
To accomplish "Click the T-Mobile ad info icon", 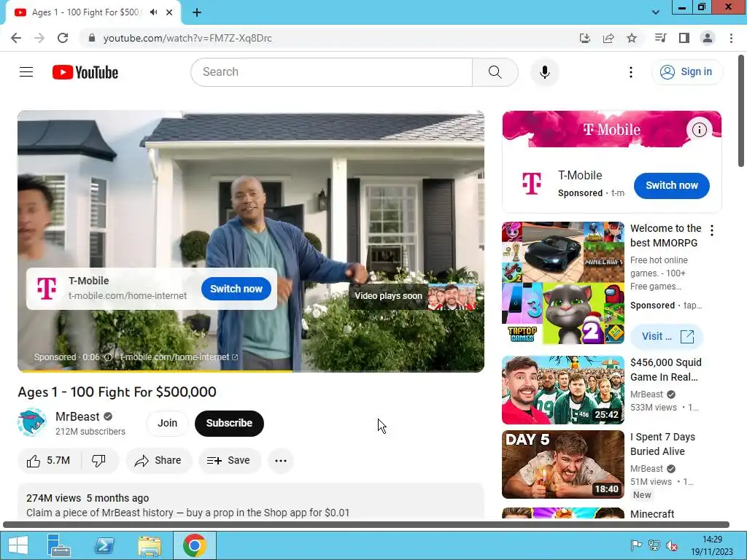I will coord(699,130).
